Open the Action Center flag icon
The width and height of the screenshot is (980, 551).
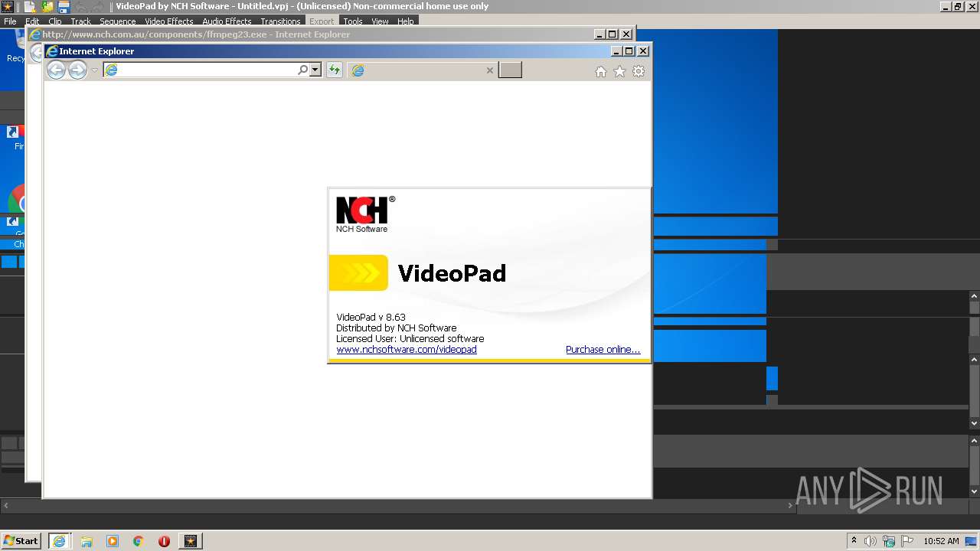[907, 541]
